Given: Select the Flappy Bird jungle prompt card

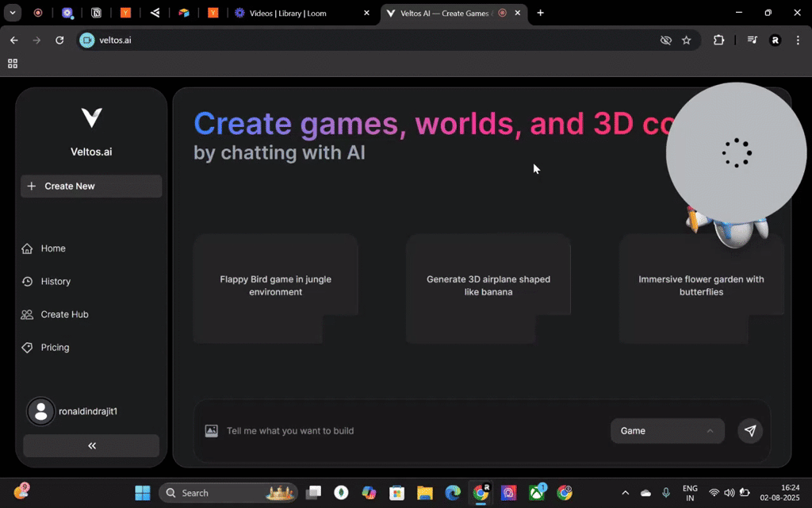Looking at the screenshot, I should (x=275, y=286).
